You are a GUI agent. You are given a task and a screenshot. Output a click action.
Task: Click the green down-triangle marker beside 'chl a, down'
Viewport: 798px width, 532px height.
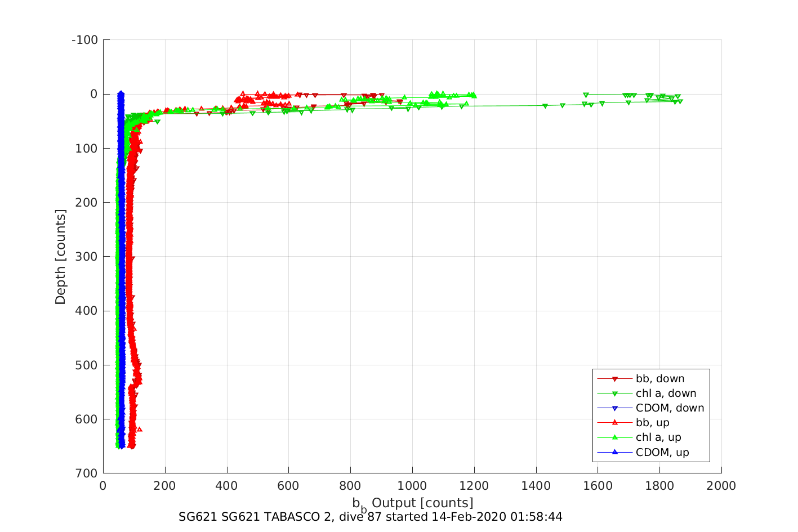point(615,394)
